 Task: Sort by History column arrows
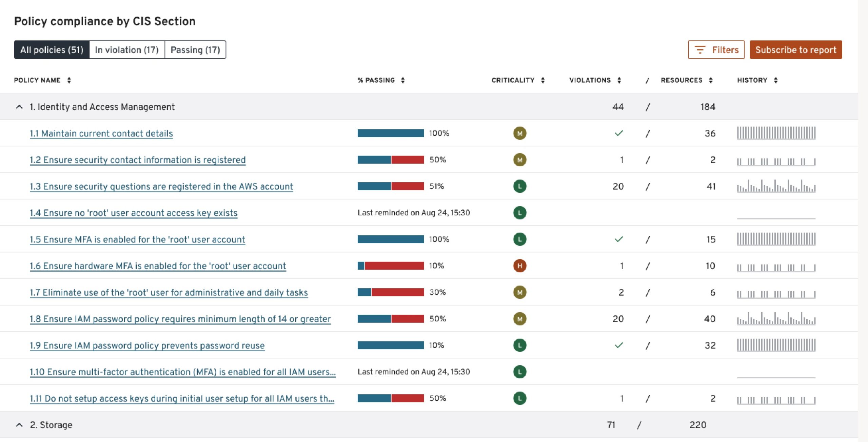click(776, 80)
